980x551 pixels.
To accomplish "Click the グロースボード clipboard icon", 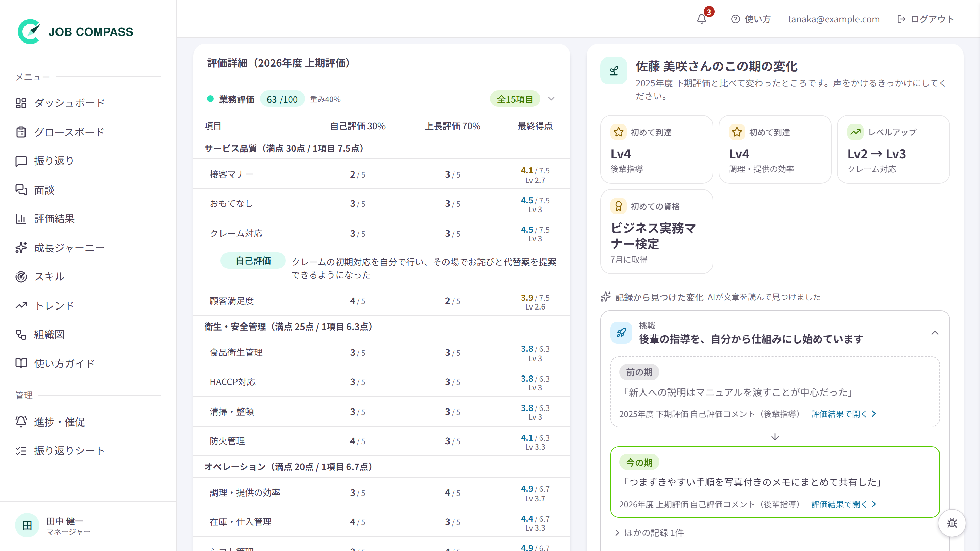I will click(21, 132).
